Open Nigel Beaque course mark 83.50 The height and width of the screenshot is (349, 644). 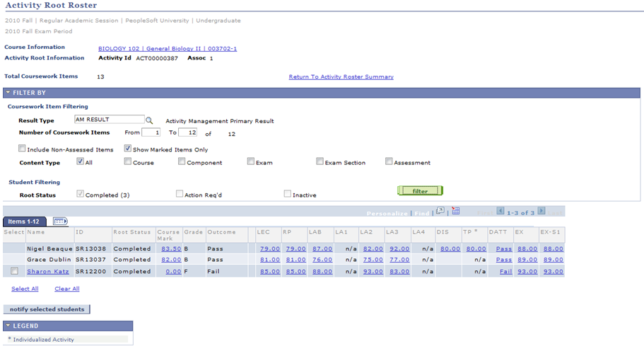tap(171, 248)
